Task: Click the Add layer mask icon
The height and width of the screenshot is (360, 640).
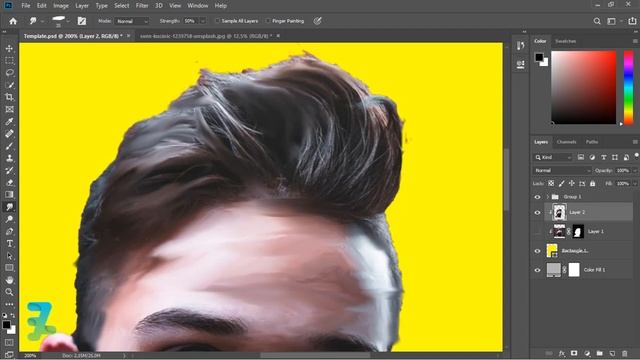Action: [574, 353]
